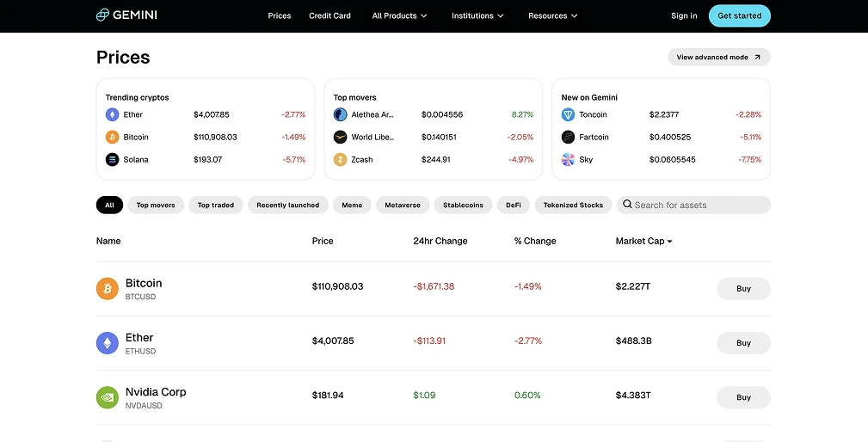This screenshot has width=868, height=442.
Task: Focus the Search for assets field
Action: tap(693, 205)
